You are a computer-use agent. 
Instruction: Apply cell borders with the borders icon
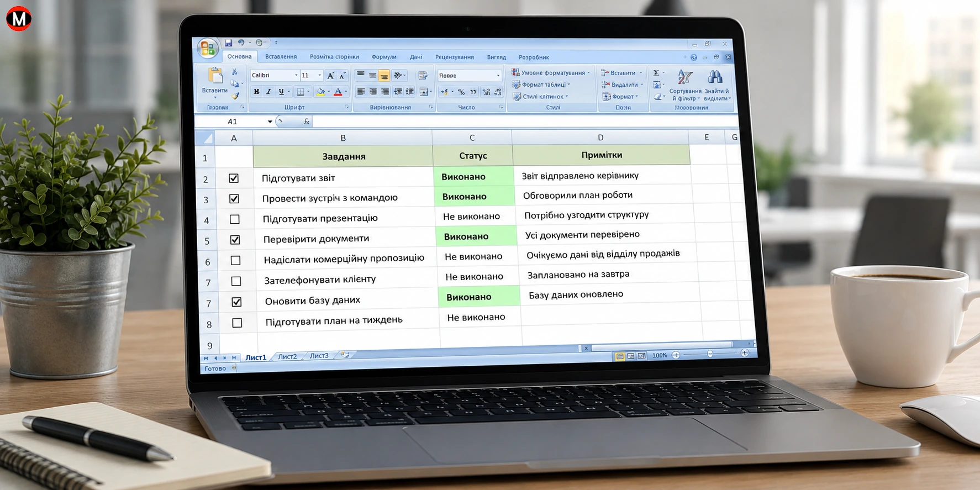[x=300, y=92]
